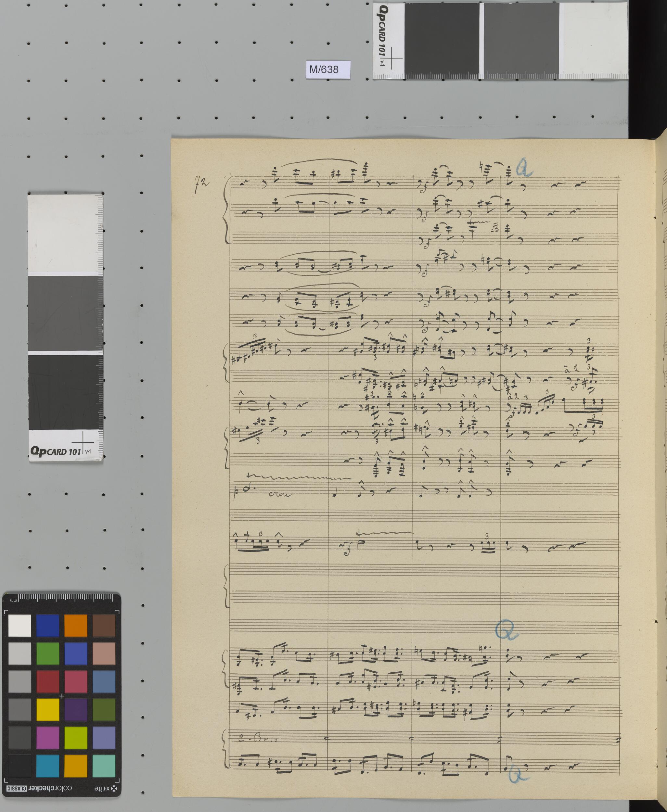Select the red swatch on the ColorChecker
Screen dimensions: 667x812
(x=48, y=682)
